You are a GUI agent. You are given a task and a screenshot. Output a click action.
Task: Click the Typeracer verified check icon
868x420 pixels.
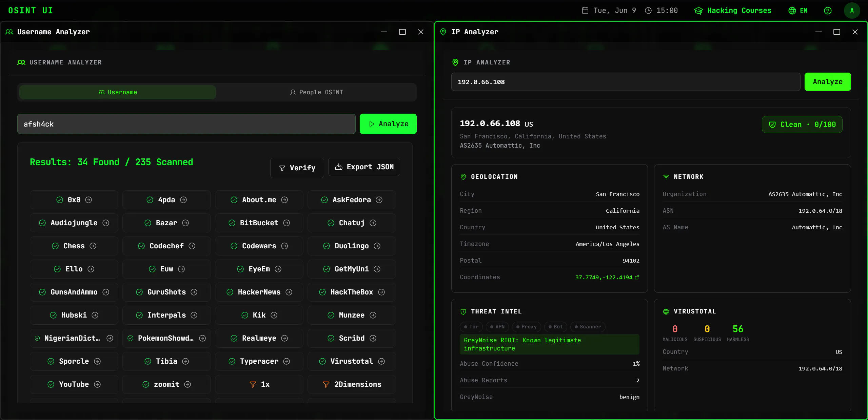pyautogui.click(x=232, y=361)
